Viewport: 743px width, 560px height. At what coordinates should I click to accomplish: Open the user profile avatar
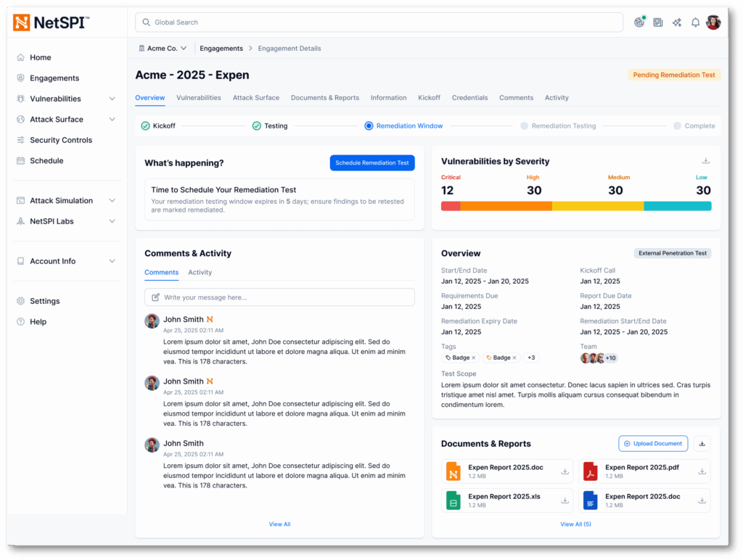click(713, 22)
